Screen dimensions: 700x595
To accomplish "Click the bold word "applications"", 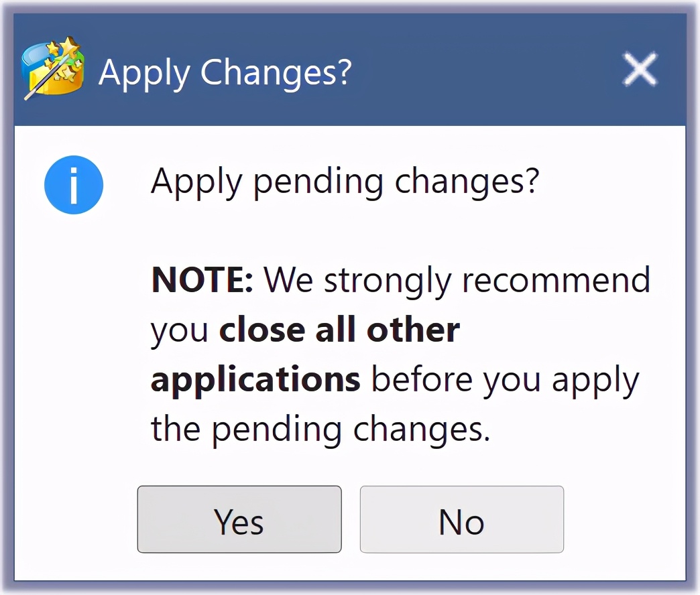I will pos(255,380).
